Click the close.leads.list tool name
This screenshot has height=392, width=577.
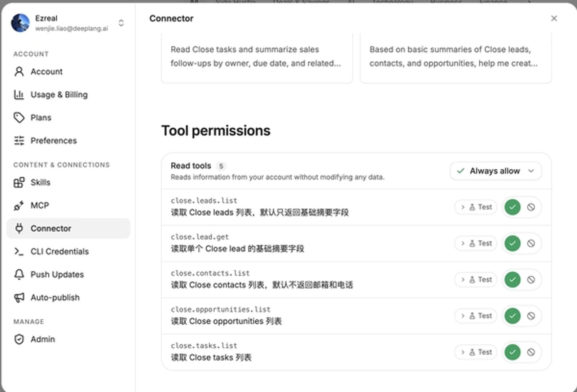pyautogui.click(x=204, y=200)
